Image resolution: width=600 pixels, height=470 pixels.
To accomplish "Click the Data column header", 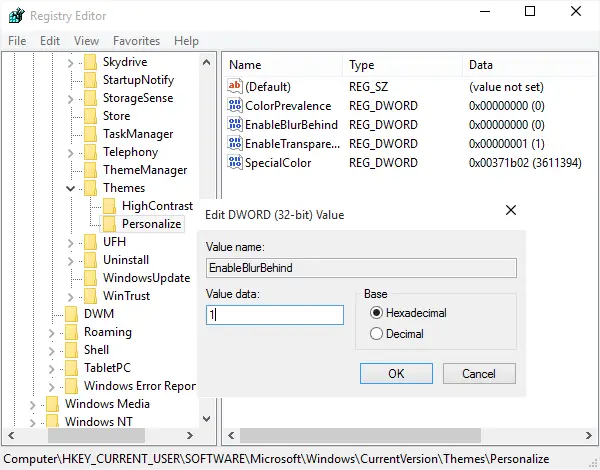I will pyautogui.click(x=531, y=65).
